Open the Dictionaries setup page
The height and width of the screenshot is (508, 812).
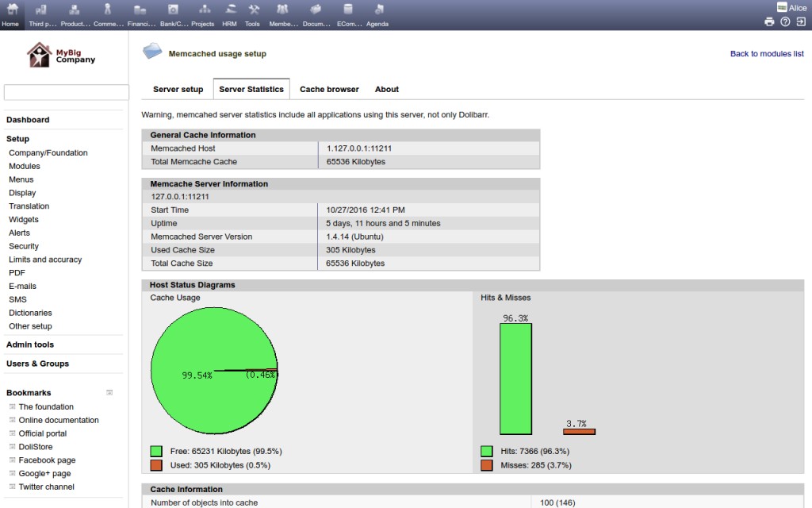point(30,312)
